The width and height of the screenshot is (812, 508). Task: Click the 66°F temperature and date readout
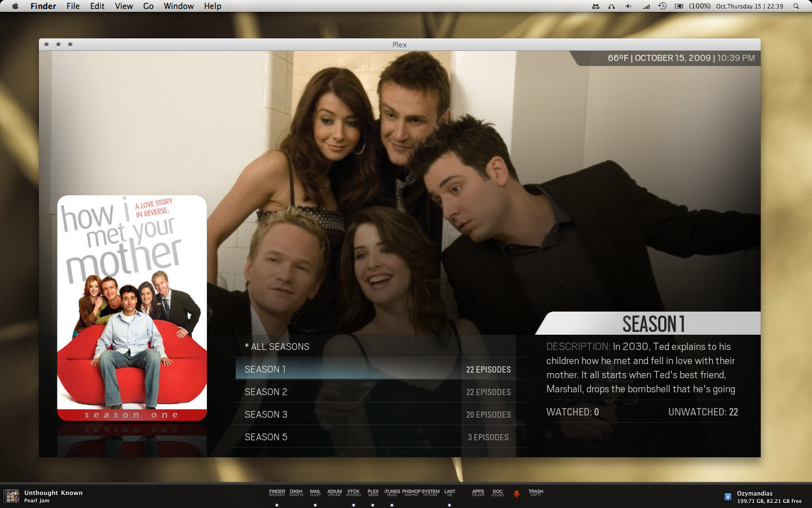coord(681,58)
